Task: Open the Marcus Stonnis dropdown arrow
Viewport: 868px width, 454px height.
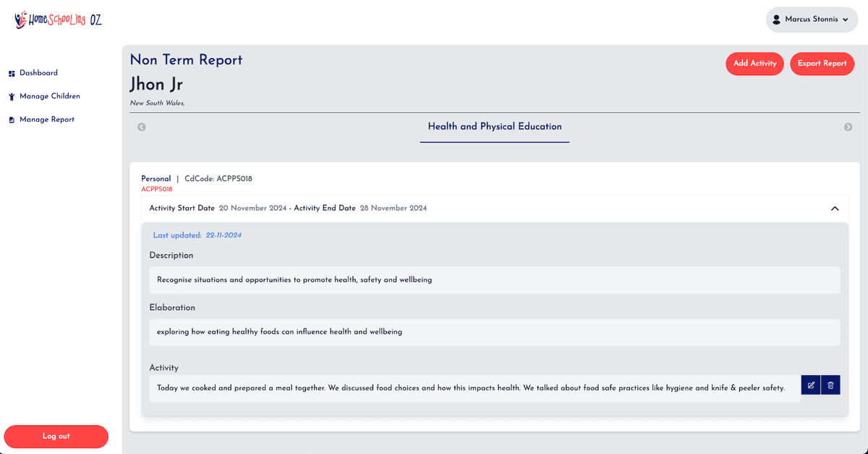Action: pos(845,20)
